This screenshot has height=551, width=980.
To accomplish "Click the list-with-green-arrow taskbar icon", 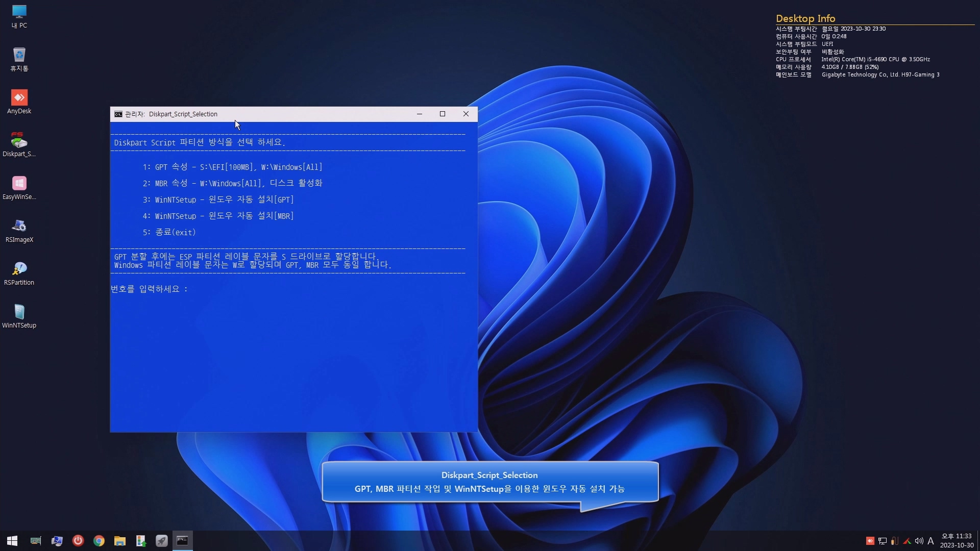I will (x=140, y=541).
